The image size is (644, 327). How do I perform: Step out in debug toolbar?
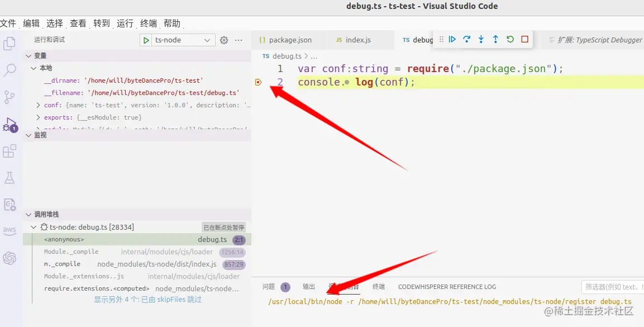click(495, 40)
